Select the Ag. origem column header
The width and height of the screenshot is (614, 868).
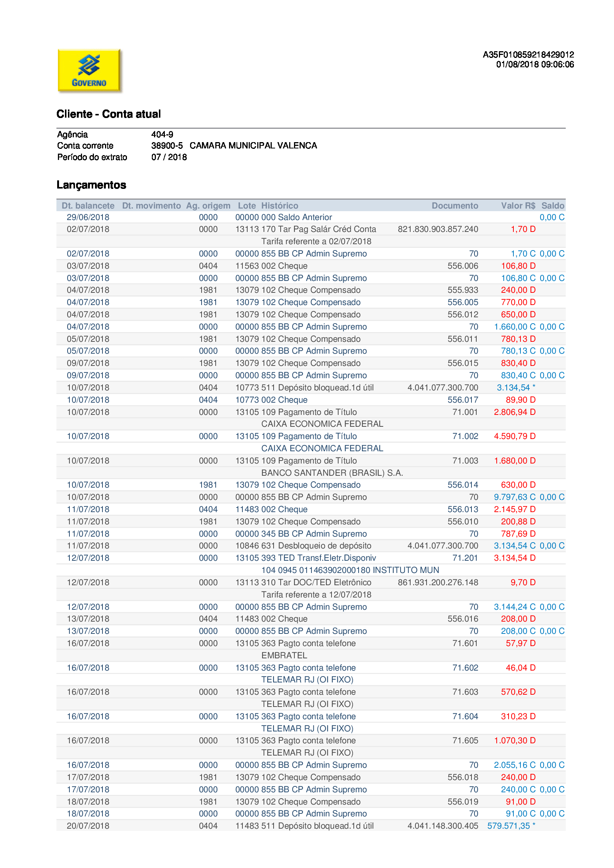[208, 206]
